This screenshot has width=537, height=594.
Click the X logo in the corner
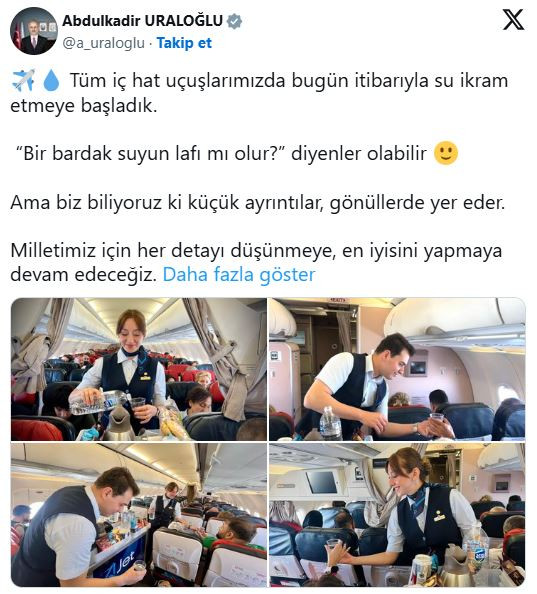513,20
